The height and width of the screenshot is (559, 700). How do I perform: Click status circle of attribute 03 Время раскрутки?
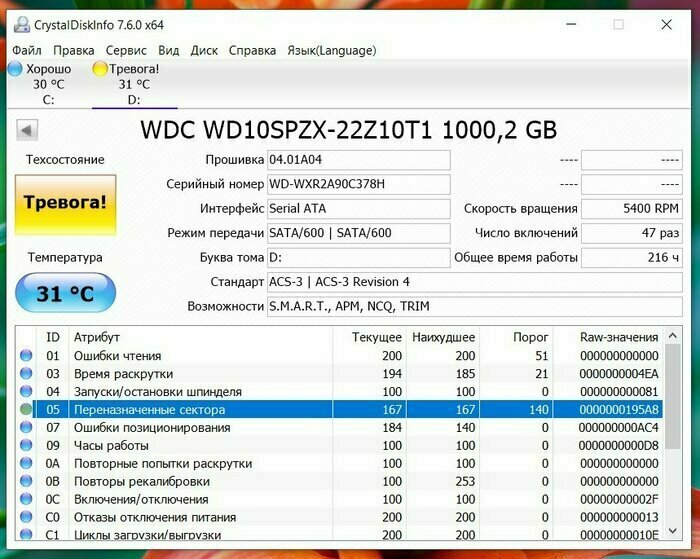coord(26,373)
